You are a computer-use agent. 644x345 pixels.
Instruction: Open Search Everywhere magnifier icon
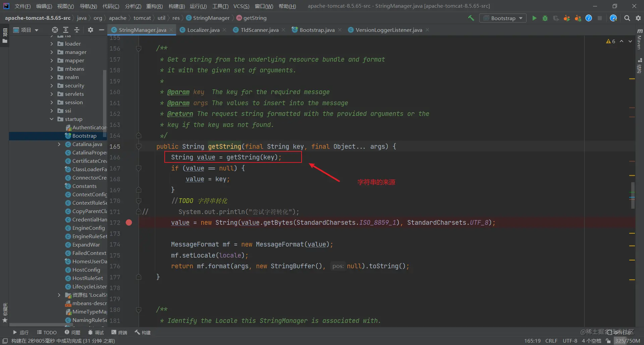[x=627, y=18]
